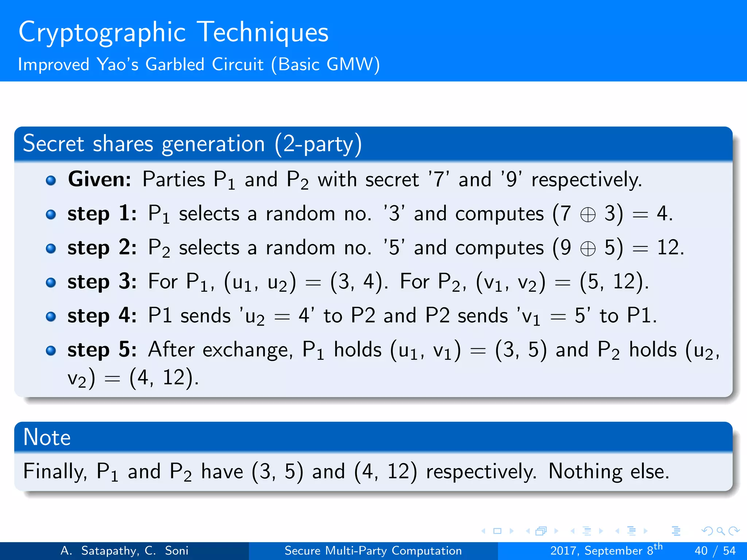Go to next section arrow
The width and height of the screenshot is (747, 560).
(645, 531)
